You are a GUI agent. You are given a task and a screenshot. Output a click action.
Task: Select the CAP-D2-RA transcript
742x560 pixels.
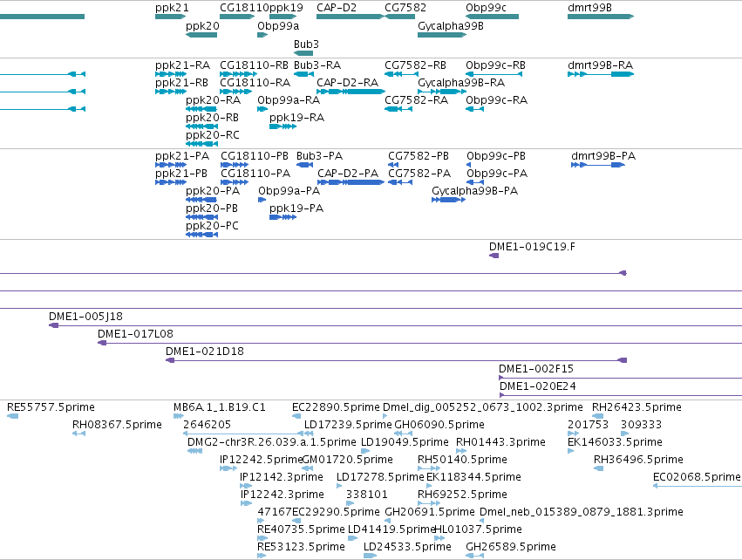coord(351,92)
